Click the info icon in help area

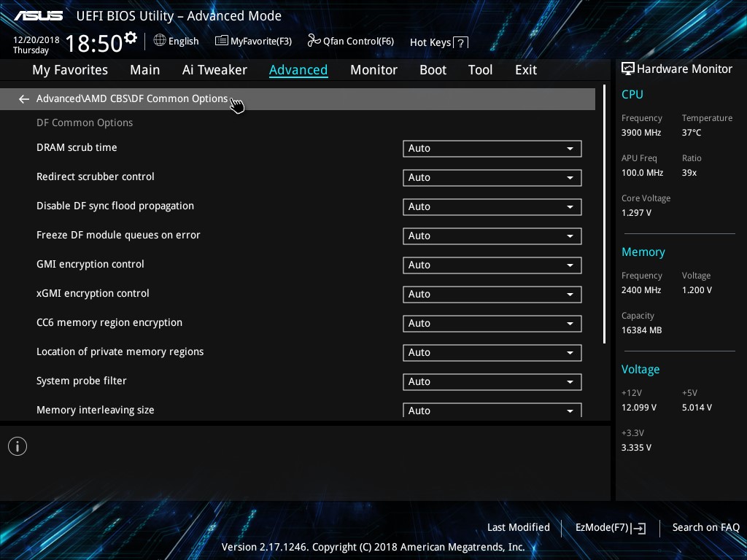click(18, 446)
